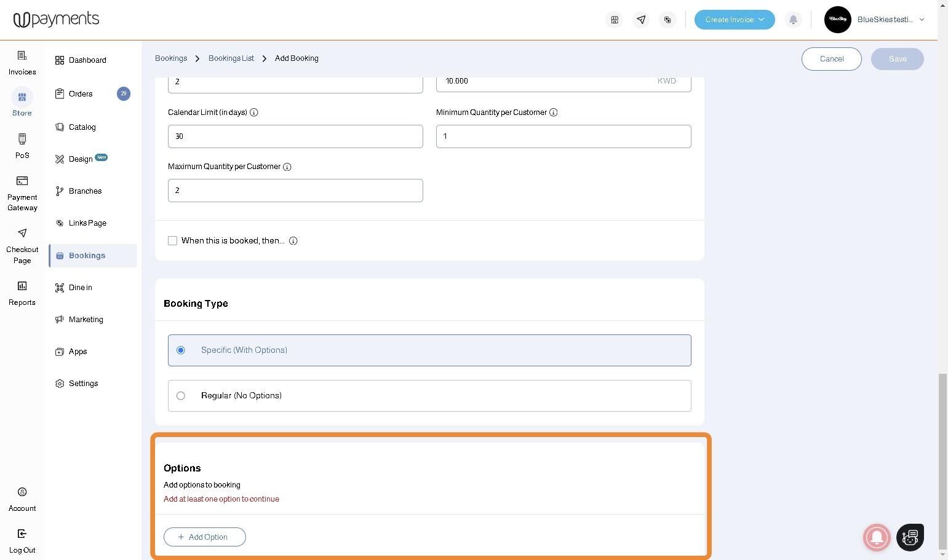Open the Invoices icon in left rail

(x=22, y=55)
